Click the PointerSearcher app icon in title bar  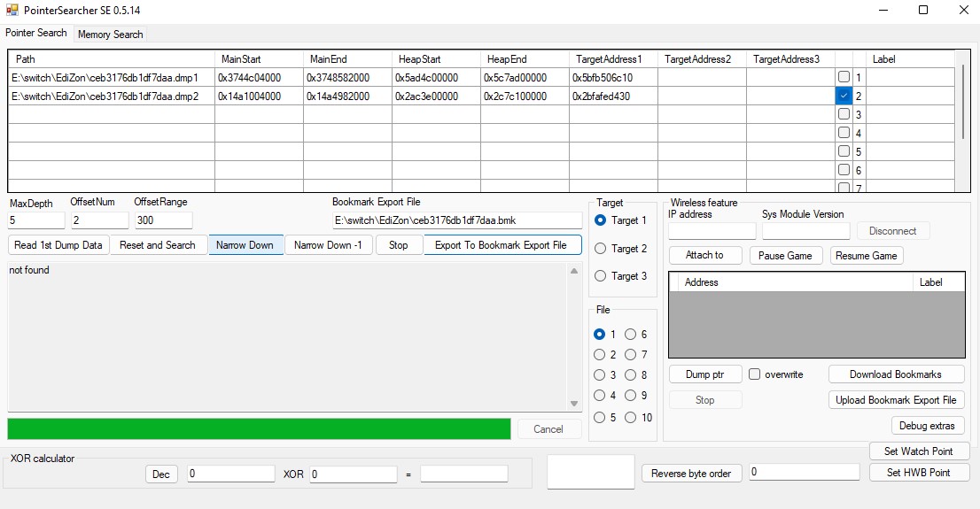[x=12, y=10]
